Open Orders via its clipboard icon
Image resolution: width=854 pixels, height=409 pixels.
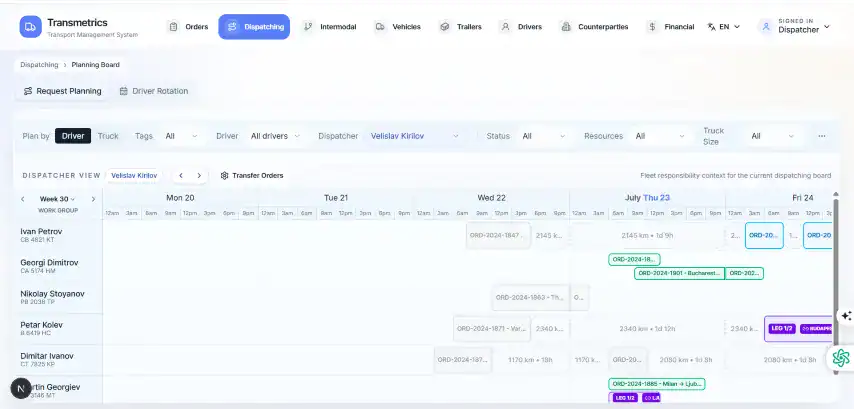173,27
